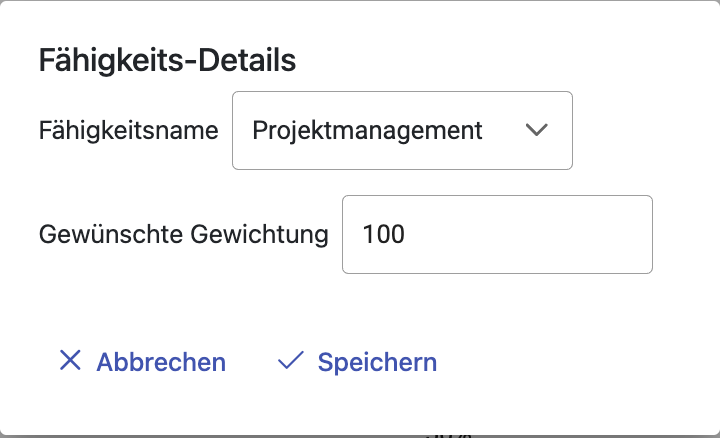Click the checkmark icon beside Speichern
This screenshot has width=720, height=438.
(291, 361)
